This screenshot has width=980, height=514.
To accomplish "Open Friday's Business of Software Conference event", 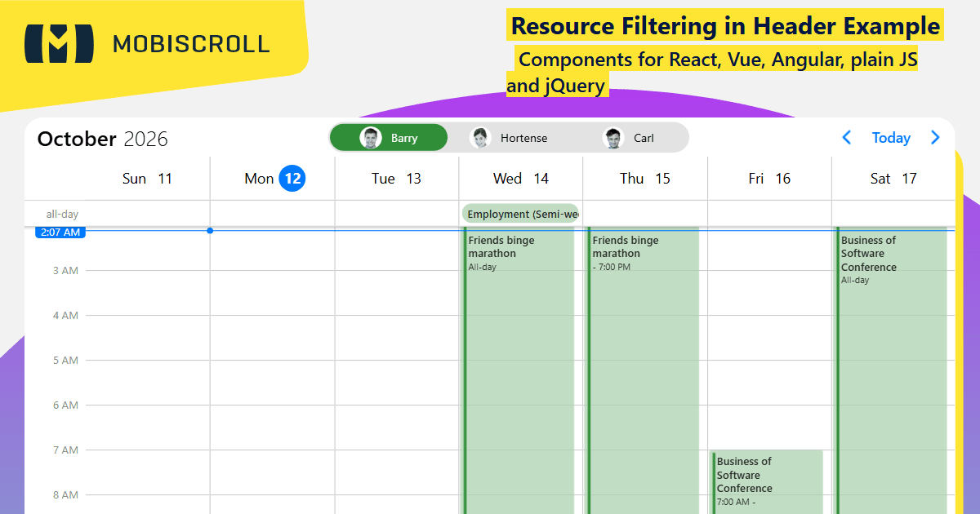I will 767,481.
